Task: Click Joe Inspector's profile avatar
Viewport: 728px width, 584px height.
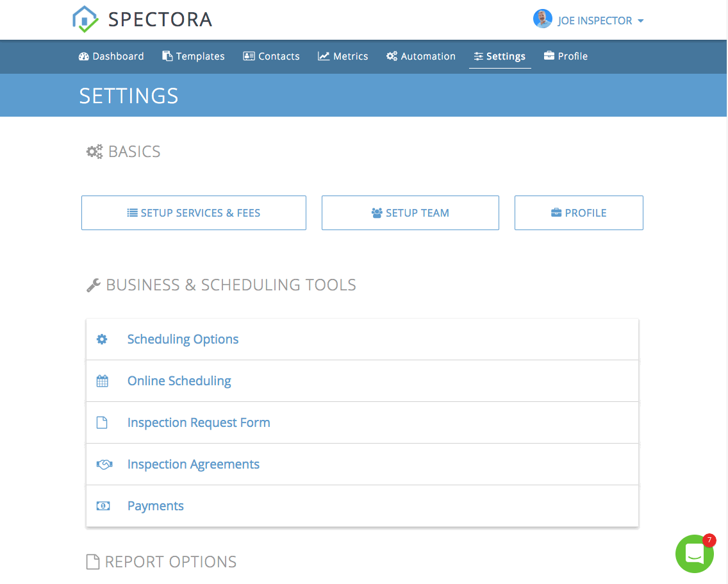Action: [x=542, y=19]
